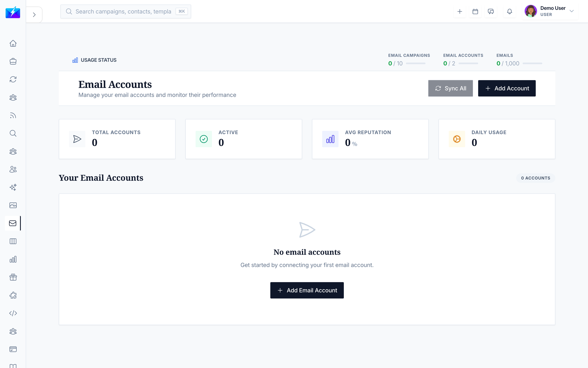
Task: Select the envelope Email Accounts sidebar icon
Action: tap(13, 223)
